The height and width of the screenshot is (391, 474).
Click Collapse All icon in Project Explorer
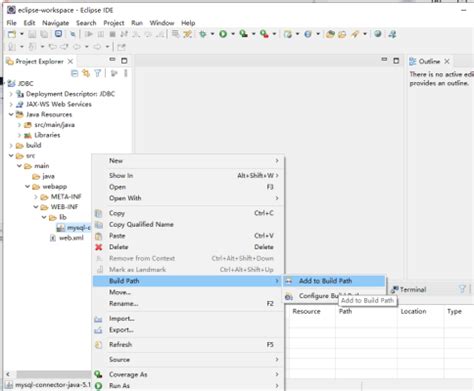(75, 73)
